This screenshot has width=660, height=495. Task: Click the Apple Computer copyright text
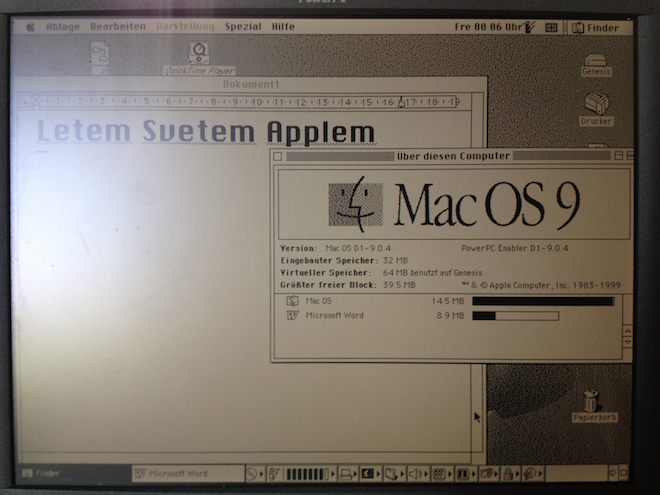click(x=541, y=285)
